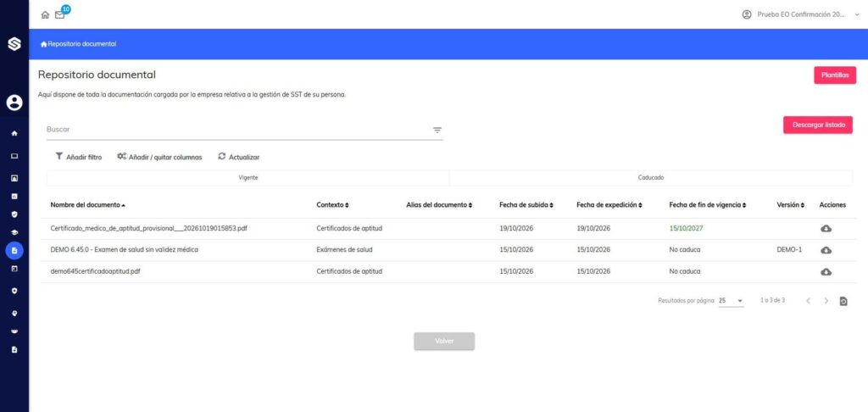
Task: Click Certificado_medico_de_aptitud_provisional___20261019015853.pdf name
Action: 148,228
